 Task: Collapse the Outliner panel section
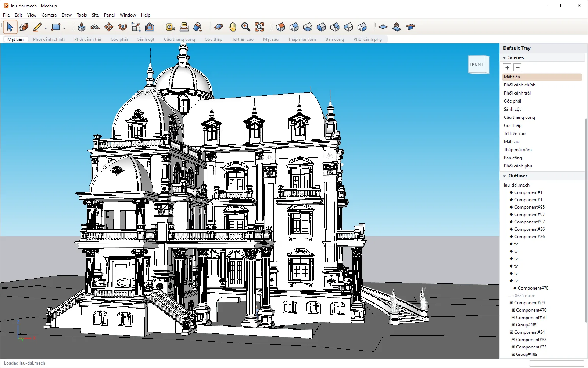point(505,176)
